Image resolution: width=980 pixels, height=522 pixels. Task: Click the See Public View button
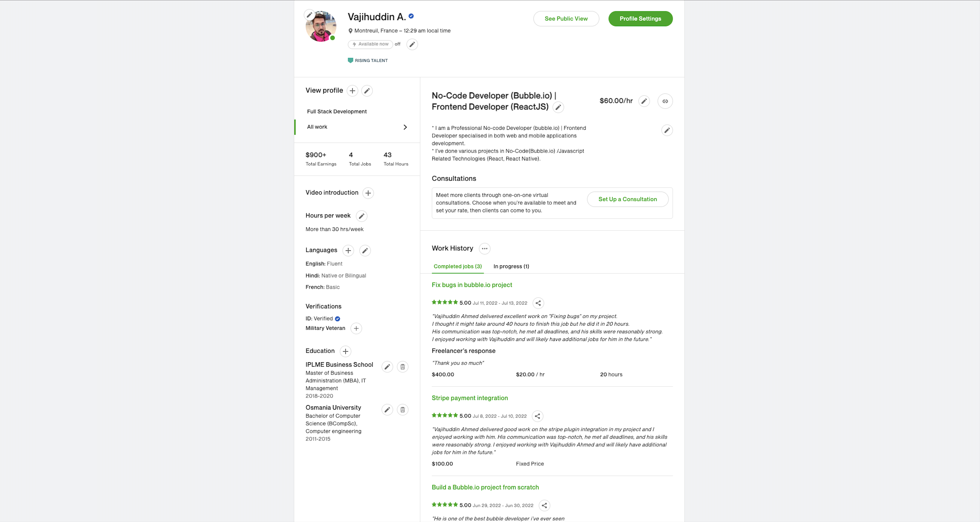(566, 19)
